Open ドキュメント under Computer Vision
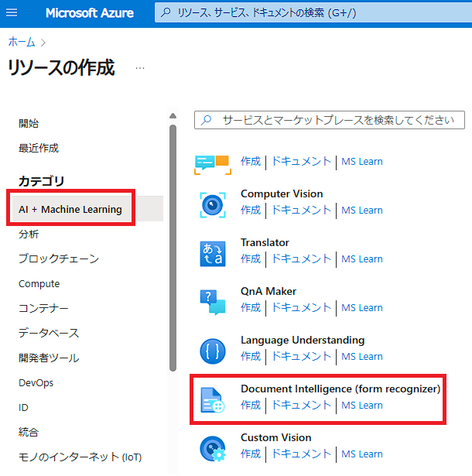Viewport: 472px width, 476px height. pos(301,210)
